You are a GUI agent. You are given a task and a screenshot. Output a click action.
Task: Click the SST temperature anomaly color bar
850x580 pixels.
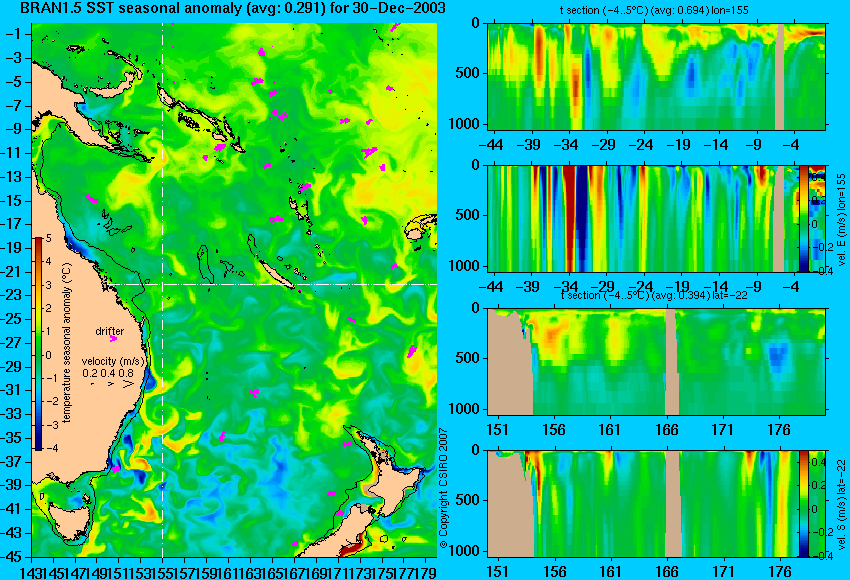(39, 344)
